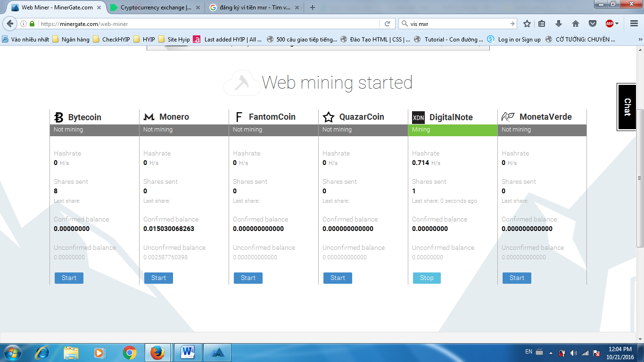Image resolution: width=644 pixels, height=362 pixels.
Task: Open the Chat side tab
Action: point(627,107)
